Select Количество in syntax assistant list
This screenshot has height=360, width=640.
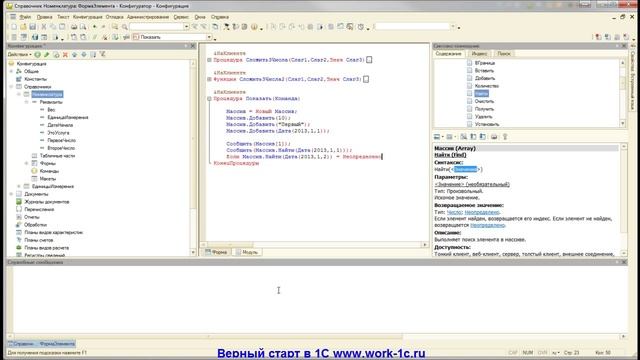click(487, 86)
